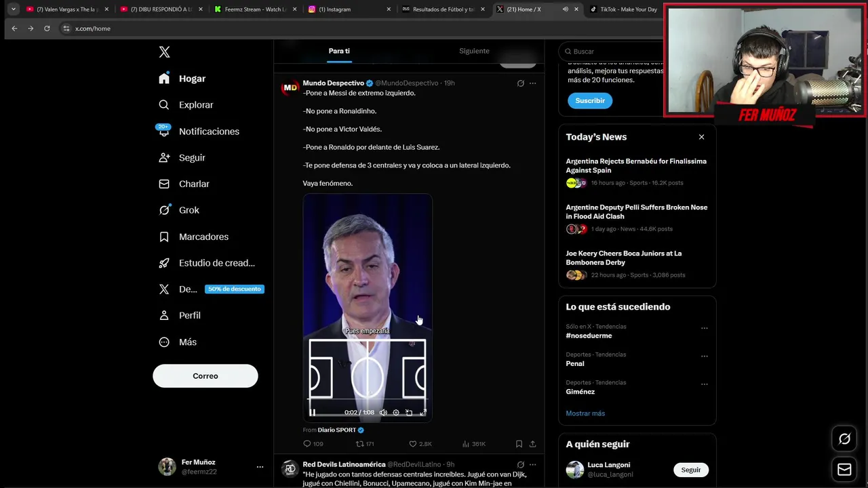Pause the playing video
Viewport: 868px width, 488px height.
(313, 412)
